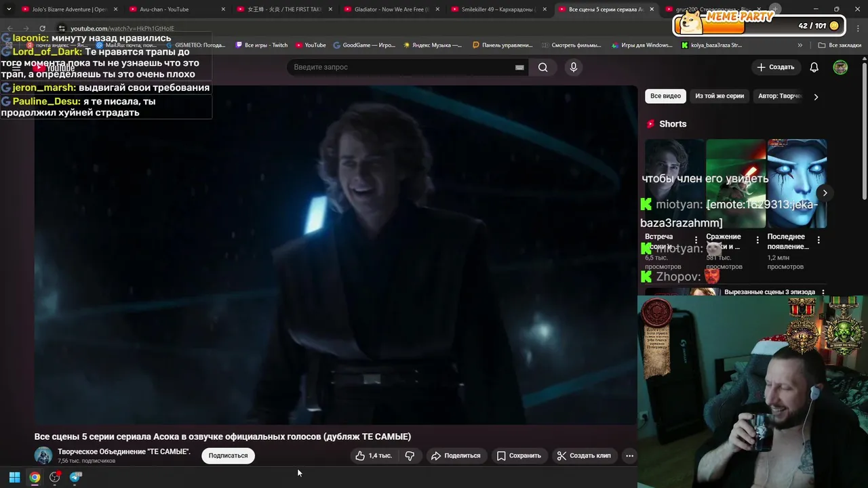Click the OBS taskbar icon
Image resolution: width=868 pixels, height=488 pixels.
55,477
